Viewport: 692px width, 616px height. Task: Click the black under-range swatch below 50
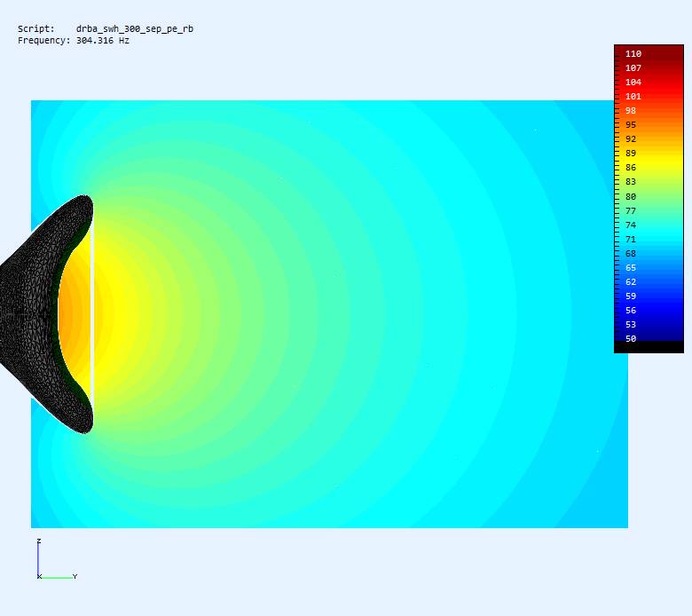649,347
